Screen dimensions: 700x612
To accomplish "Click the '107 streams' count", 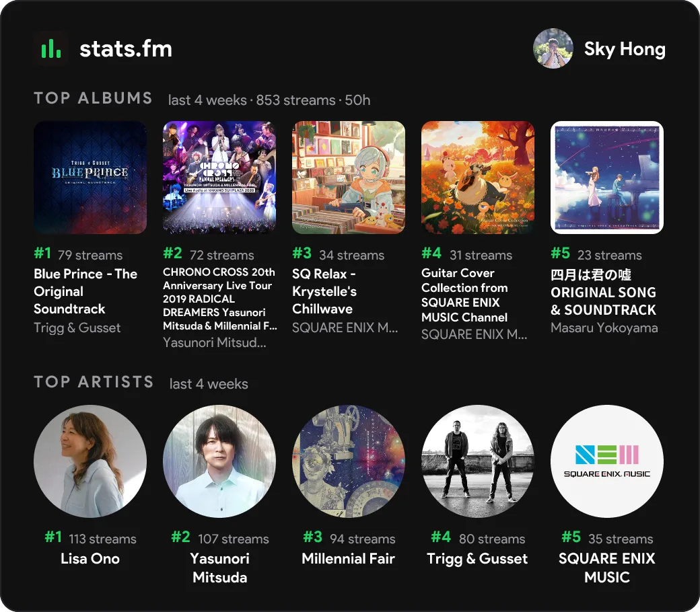I will point(234,539).
